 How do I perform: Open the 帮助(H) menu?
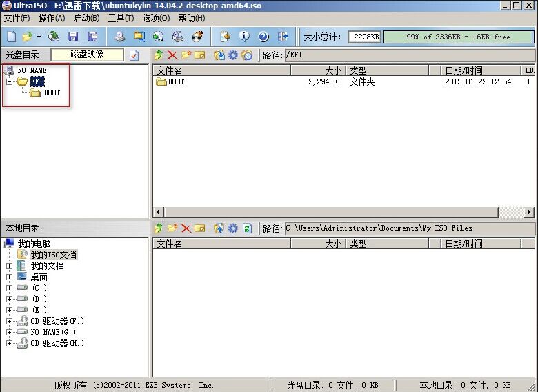192,18
